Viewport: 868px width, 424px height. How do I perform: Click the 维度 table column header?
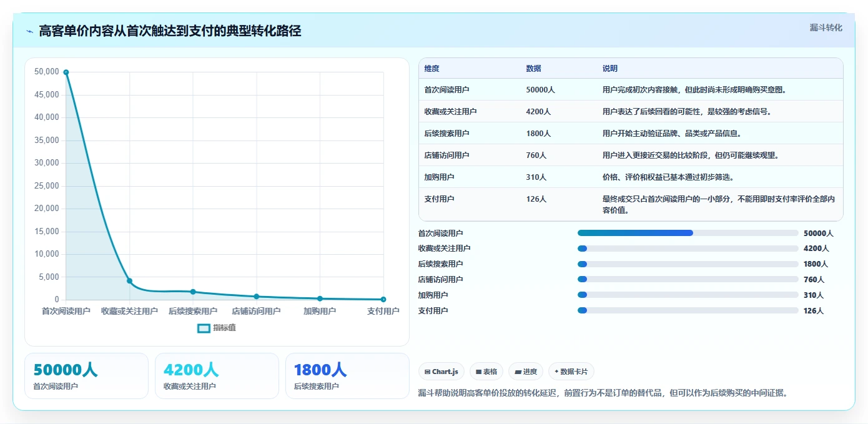(x=432, y=69)
